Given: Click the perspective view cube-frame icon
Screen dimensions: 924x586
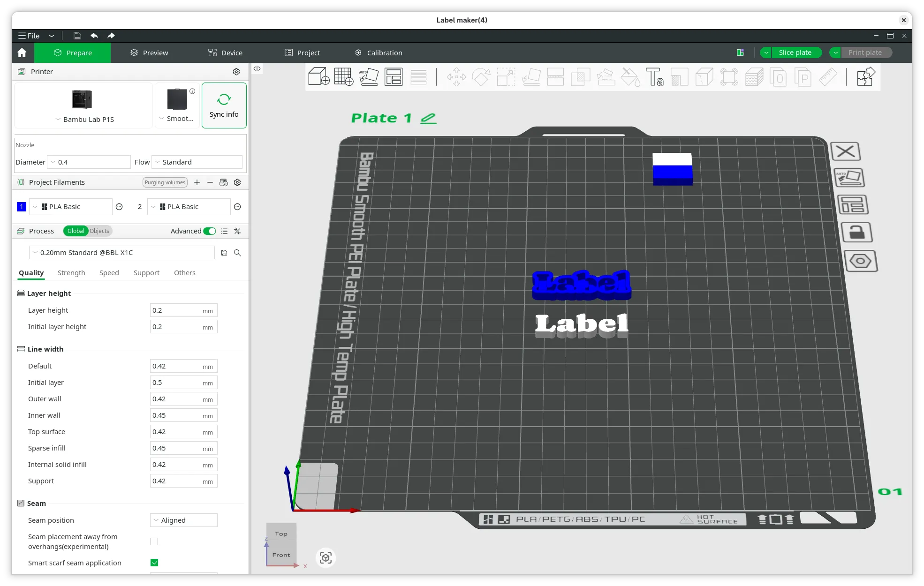Looking at the screenshot, I should [326, 557].
